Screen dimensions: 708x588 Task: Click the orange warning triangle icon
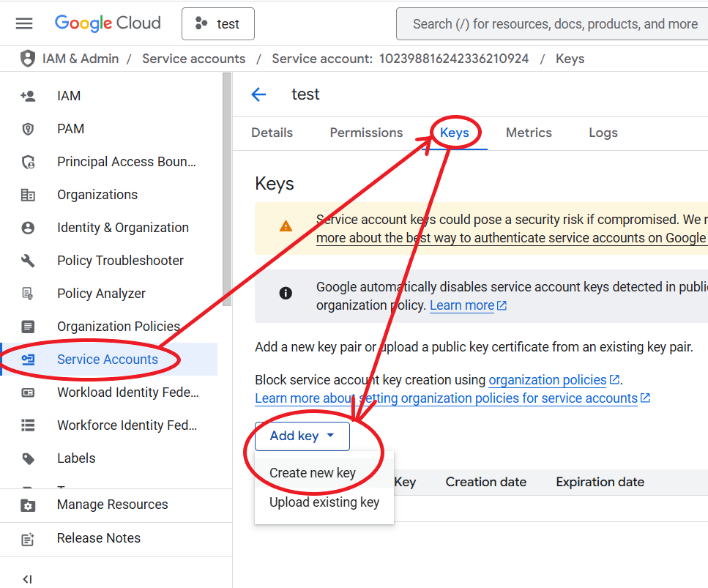point(286,226)
